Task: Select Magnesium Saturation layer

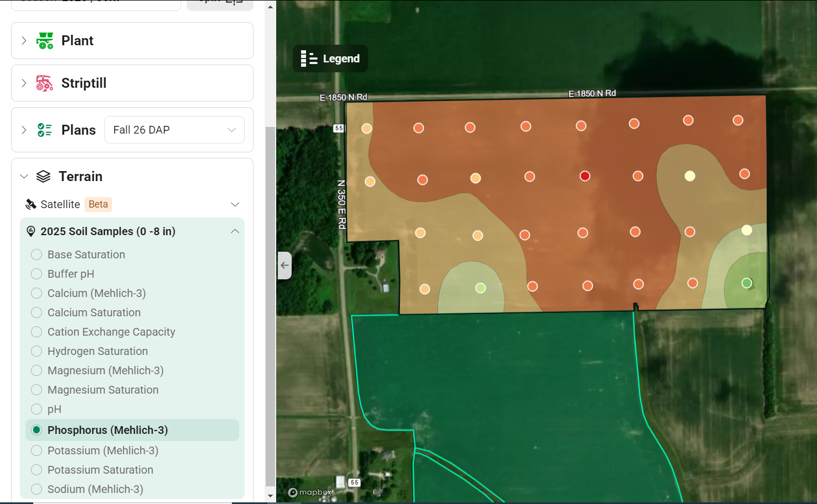Action: [x=36, y=390]
